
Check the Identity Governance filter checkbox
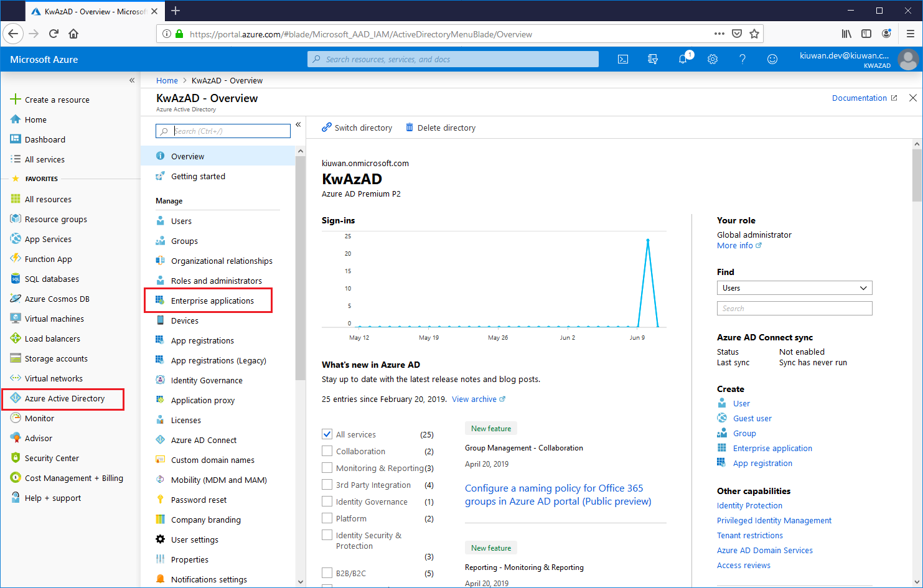pos(327,502)
